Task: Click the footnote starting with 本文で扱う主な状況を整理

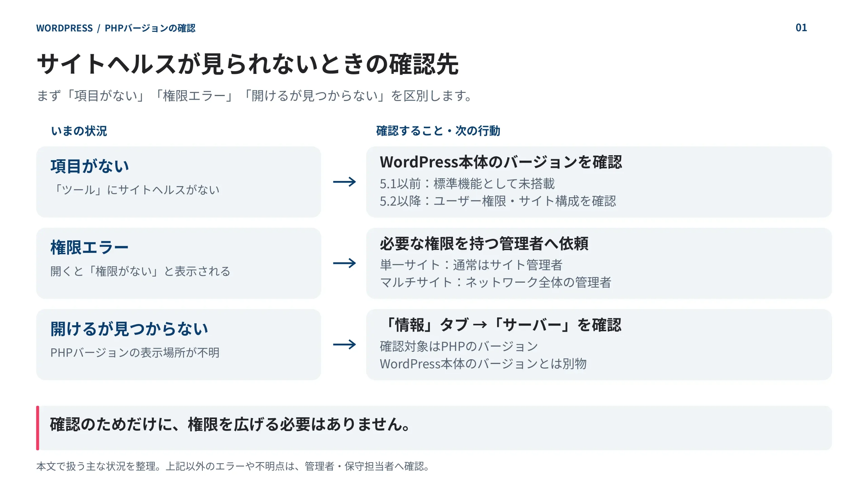Action: tap(234, 467)
